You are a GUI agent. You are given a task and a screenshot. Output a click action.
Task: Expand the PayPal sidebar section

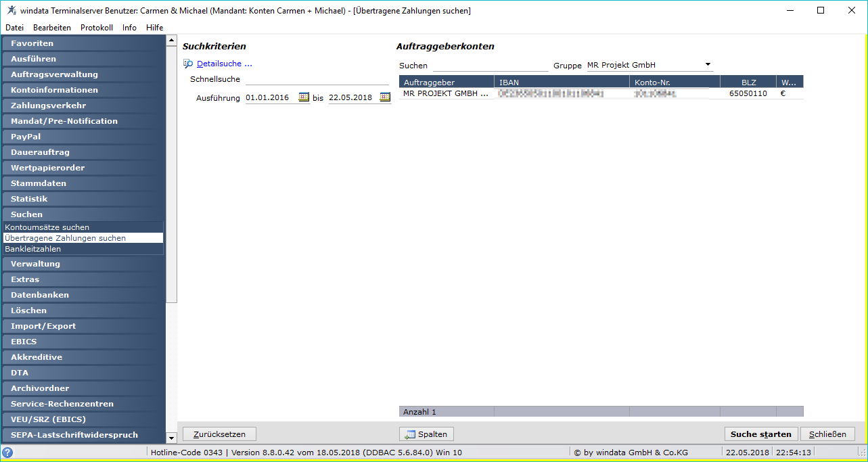pos(83,137)
